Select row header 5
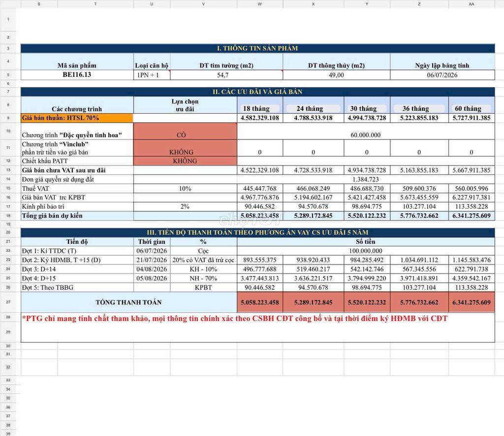The width and height of the screenshot is (504, 436). click(8, 75)
